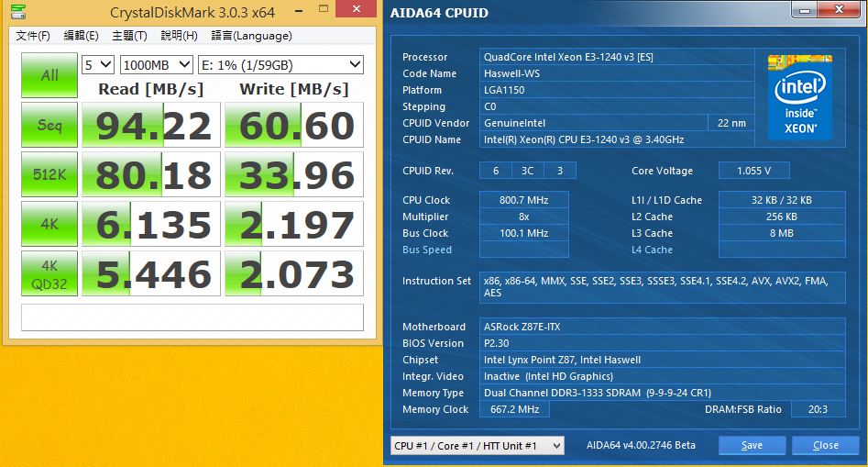Viewport: 868px width, 467px height.
Task: Start the 512K benchmark test
Action: (49, 174)
